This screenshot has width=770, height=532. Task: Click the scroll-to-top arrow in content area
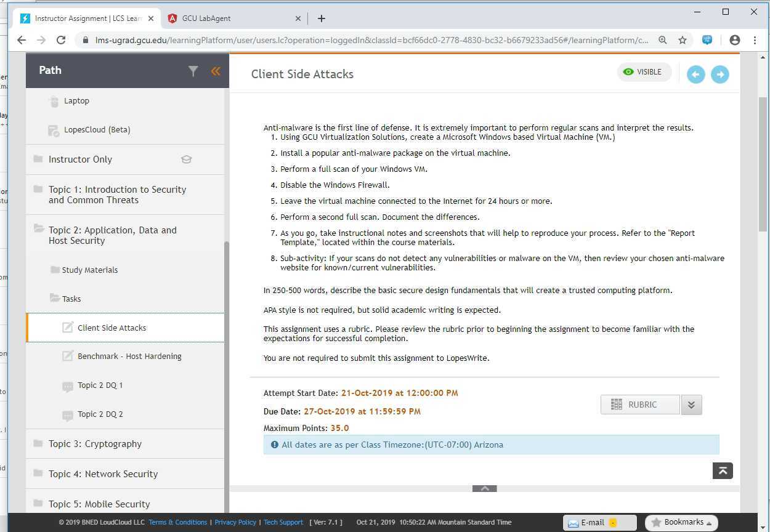(x=722, y=470)
